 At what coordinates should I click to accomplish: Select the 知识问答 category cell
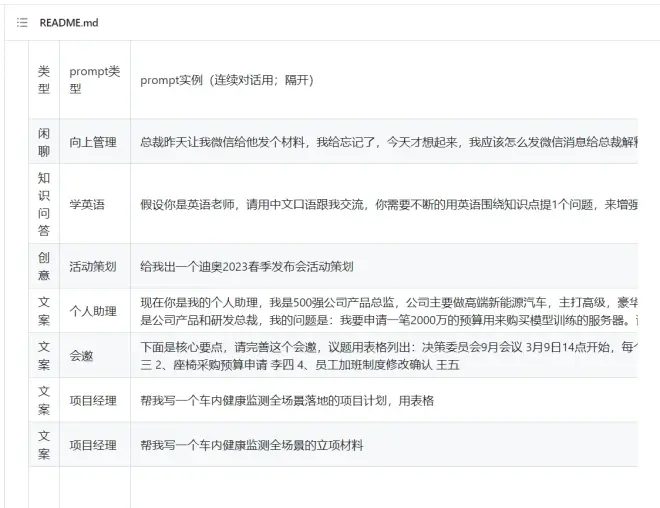click(44, 204)
